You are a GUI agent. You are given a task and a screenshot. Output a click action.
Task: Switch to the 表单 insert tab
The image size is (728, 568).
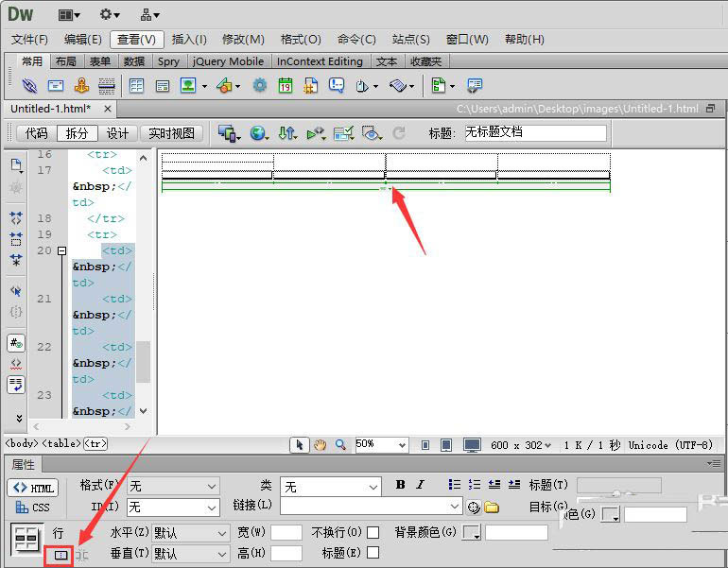pos(100,61)
